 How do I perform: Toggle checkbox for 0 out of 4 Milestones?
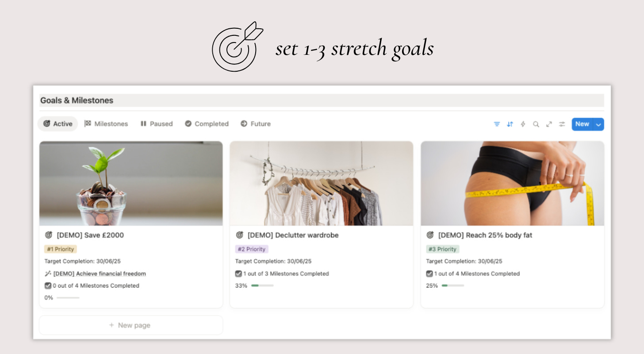(x=48, y=286)
